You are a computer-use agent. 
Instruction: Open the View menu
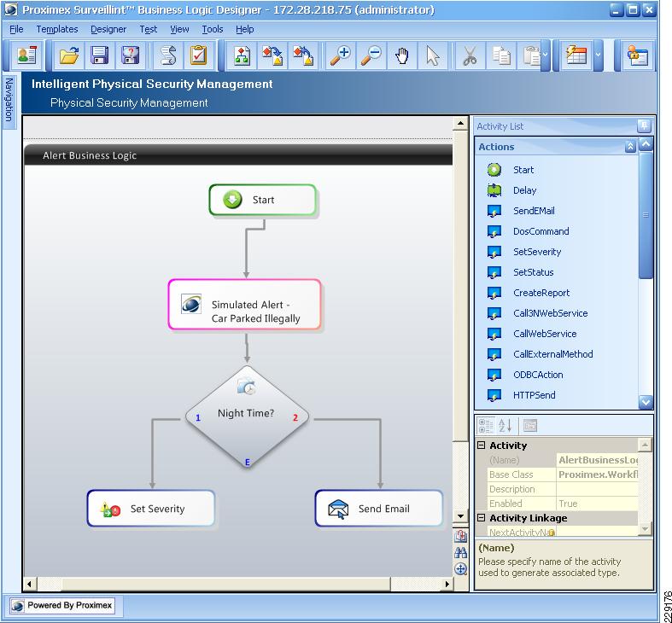(x=179, y=29)
